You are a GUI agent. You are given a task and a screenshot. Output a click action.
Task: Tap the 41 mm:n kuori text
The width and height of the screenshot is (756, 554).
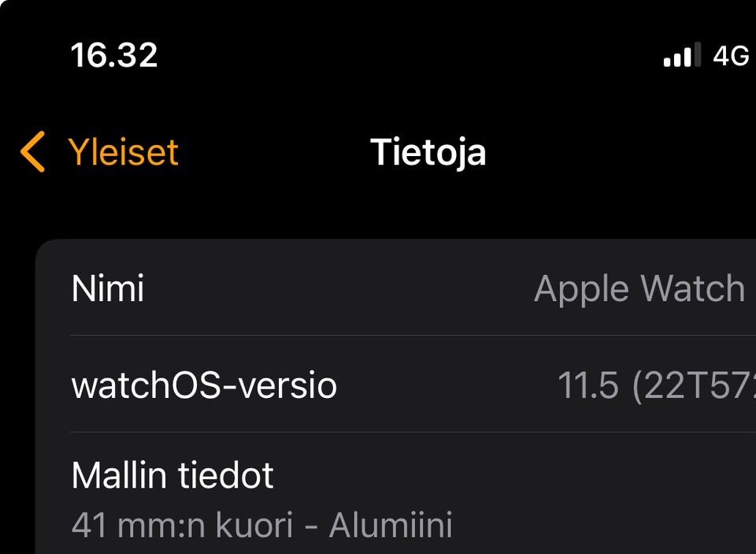182,525
